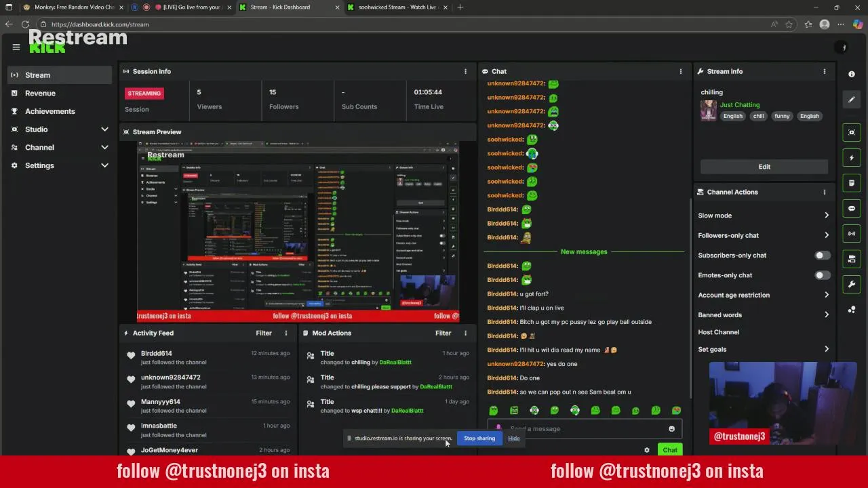Expand the Settings sidebar section
This screenshot has width=868, height=488.
tap(104, 165)
